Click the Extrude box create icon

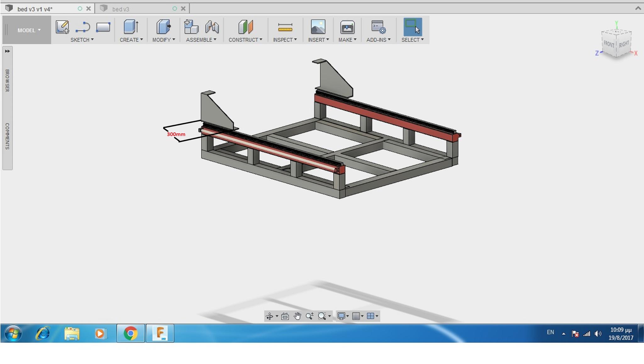tap(131, 27)
